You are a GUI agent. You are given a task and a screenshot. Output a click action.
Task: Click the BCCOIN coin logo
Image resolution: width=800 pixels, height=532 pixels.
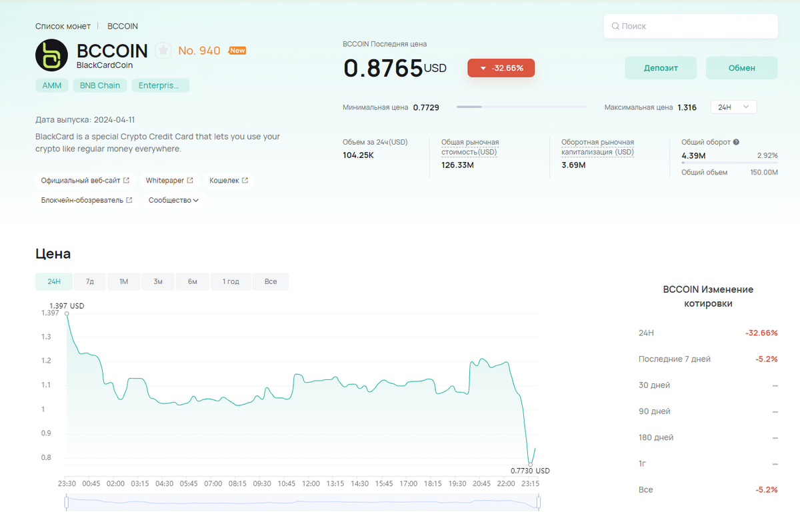(x=52, y=55)
